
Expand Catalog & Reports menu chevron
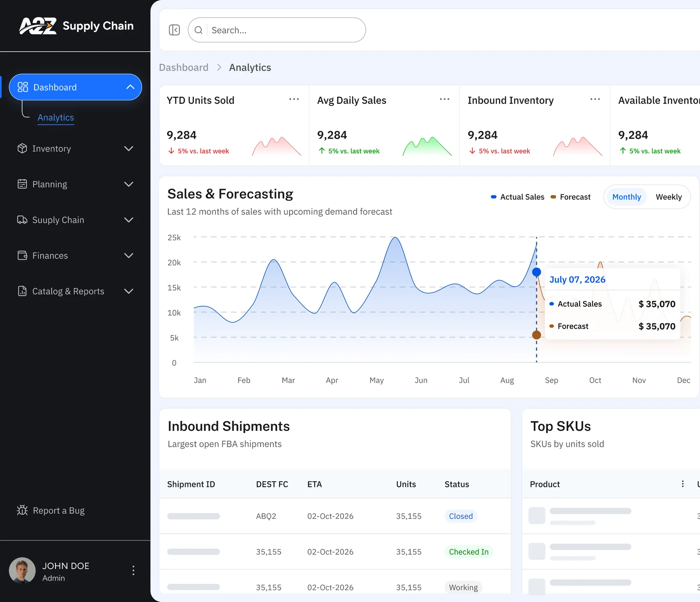(x=129, y=291)
